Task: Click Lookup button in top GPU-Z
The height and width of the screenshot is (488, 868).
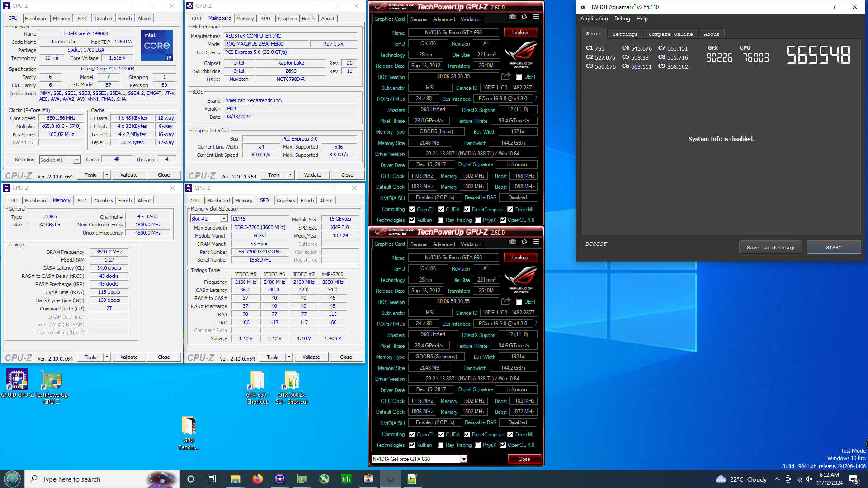Action: 520,33
